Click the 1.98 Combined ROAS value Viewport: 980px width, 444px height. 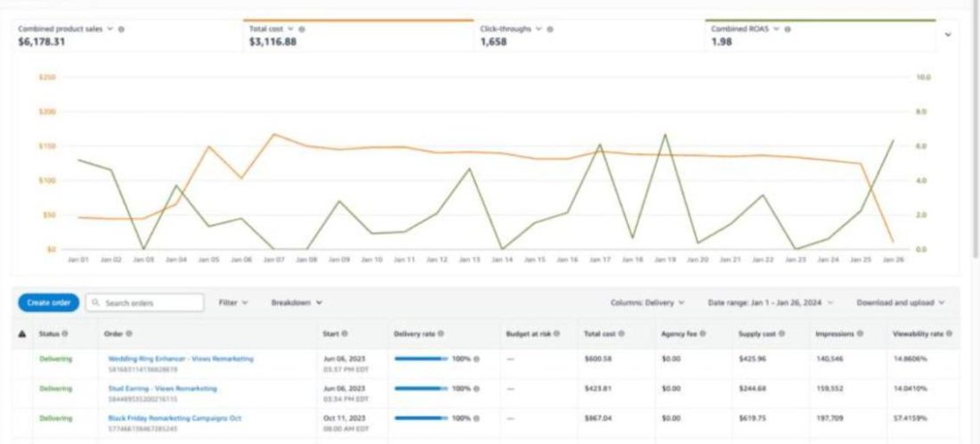tap(720, 43)
